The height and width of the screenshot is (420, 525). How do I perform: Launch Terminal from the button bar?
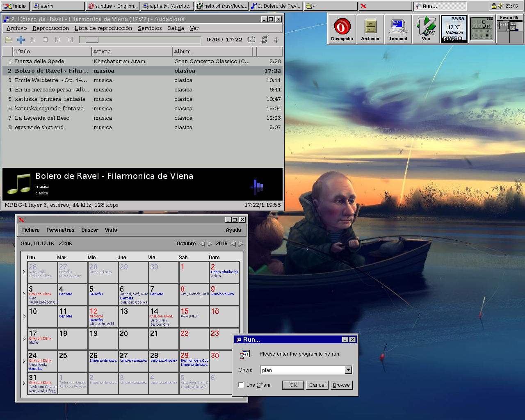[398, 29]
